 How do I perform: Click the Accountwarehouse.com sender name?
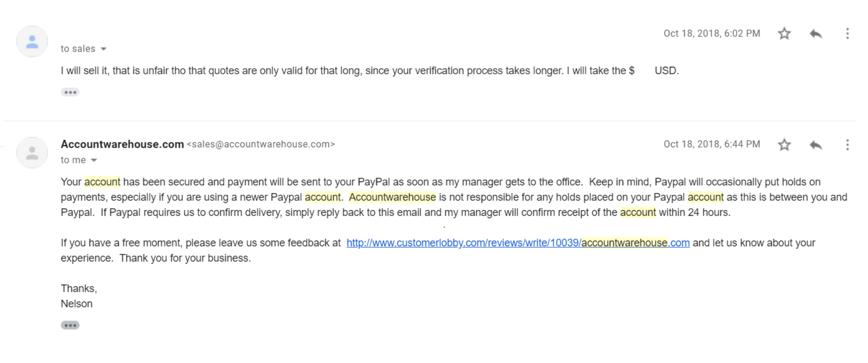(x=122, y=144)
